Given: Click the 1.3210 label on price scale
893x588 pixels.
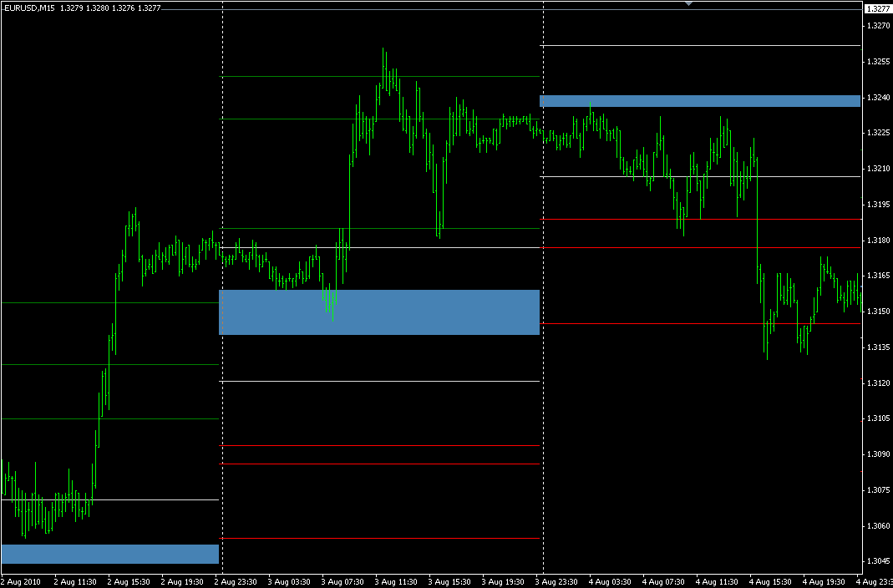Looking at the screenshot, I should pos(877,169).
